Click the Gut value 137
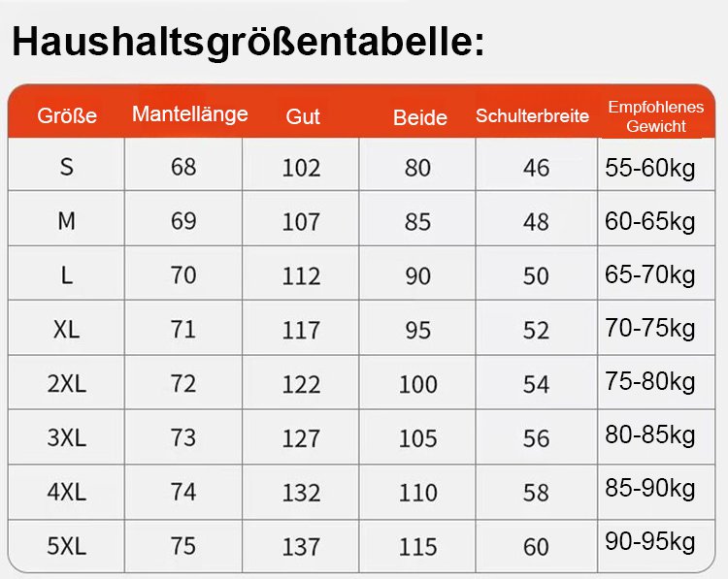Image resolution: width=728 pixels, height=579 pixels. 301,547
